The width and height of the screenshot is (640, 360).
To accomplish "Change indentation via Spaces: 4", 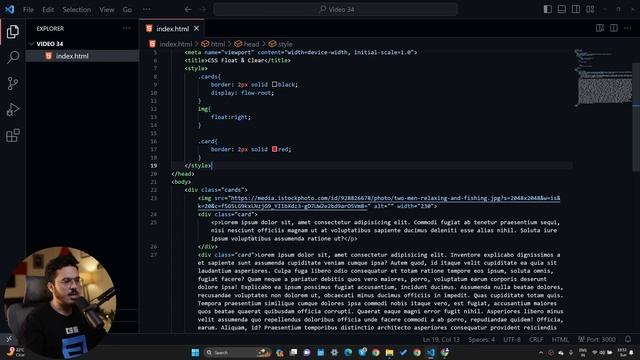I will click(x=481, y=340).
